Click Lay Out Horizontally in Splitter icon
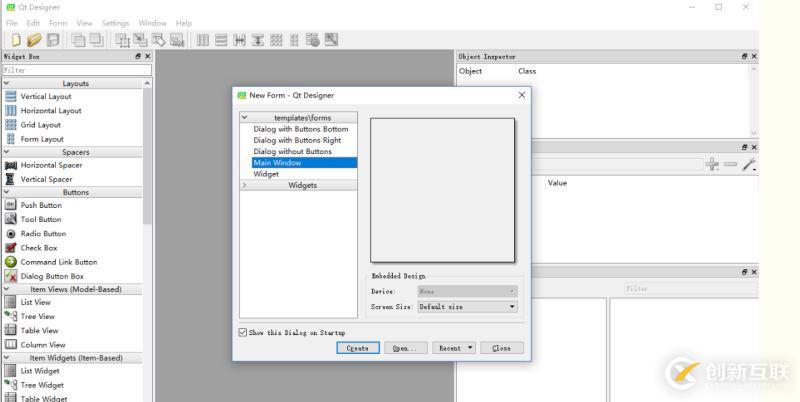The image size is (800, 402). point(239,40)
